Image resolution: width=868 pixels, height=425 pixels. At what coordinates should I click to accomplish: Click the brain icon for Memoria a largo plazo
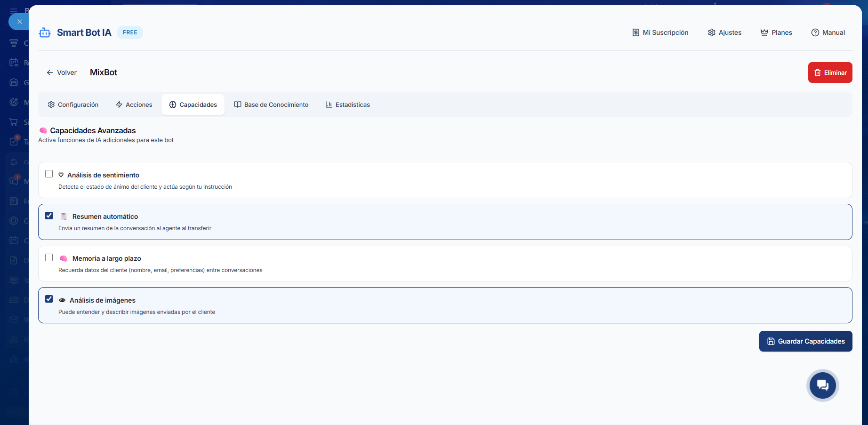coord(64,258)
